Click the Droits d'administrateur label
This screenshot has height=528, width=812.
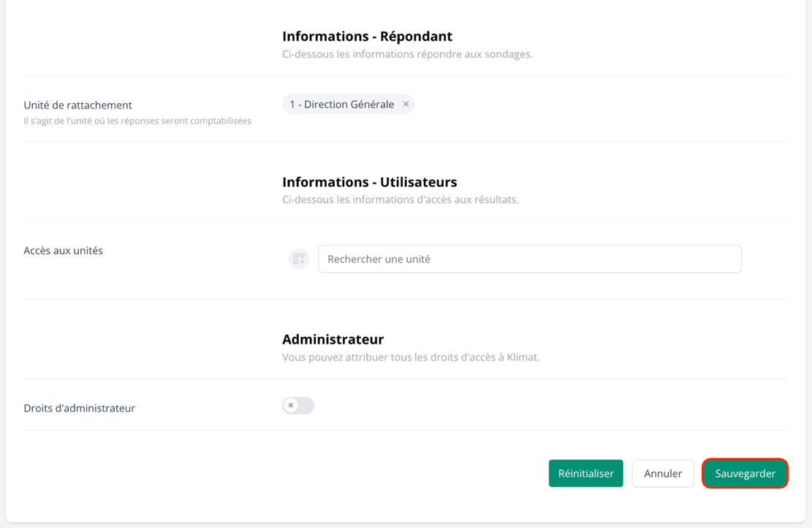click(79, 408)
